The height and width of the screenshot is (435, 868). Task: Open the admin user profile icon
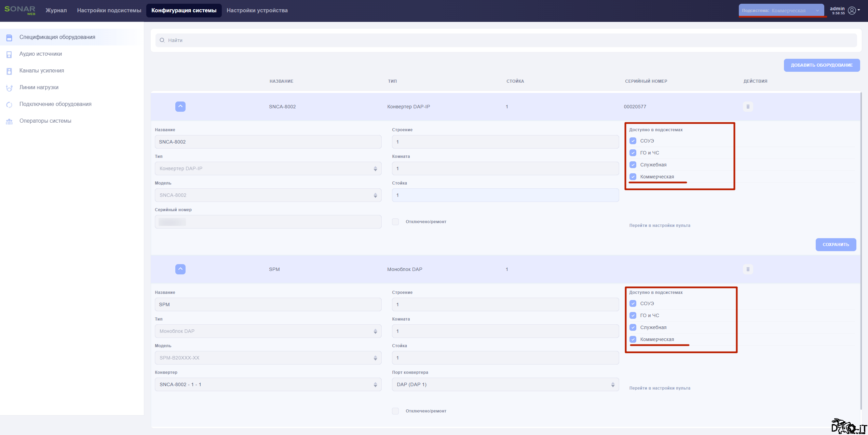(x=852, y=11)
